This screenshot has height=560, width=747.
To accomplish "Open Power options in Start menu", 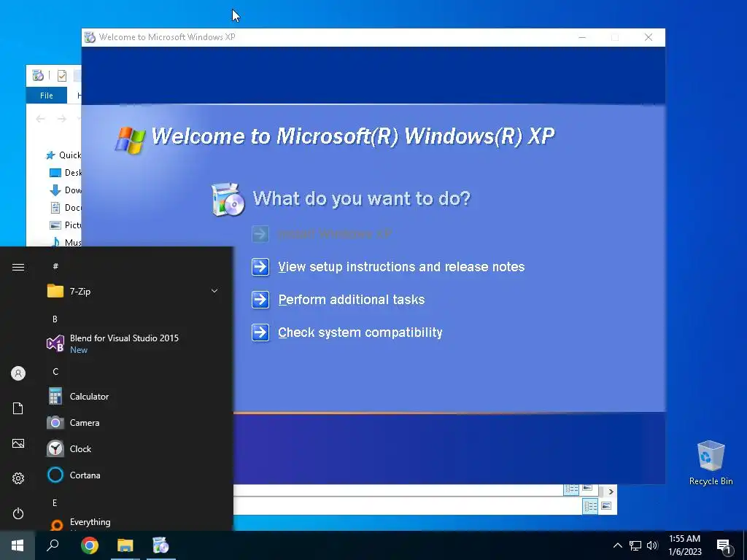I will tap(18, 513).
